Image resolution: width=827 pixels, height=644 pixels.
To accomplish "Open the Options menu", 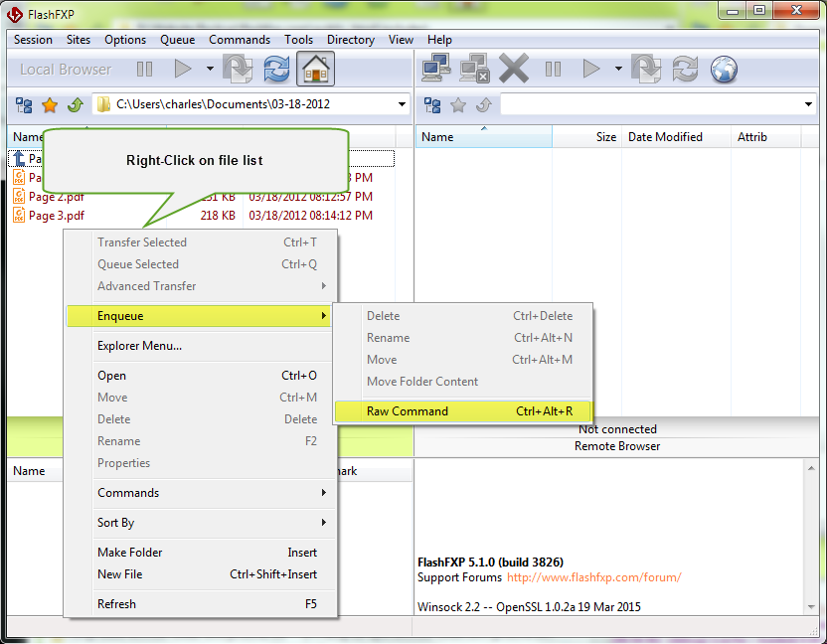I will 125,40.
